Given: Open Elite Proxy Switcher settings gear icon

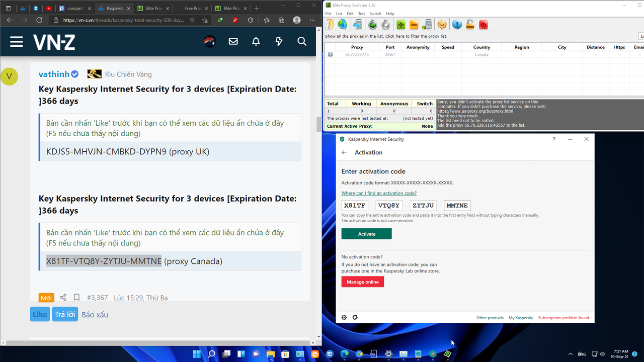Looking at the screenshot, I should point(442,24).
